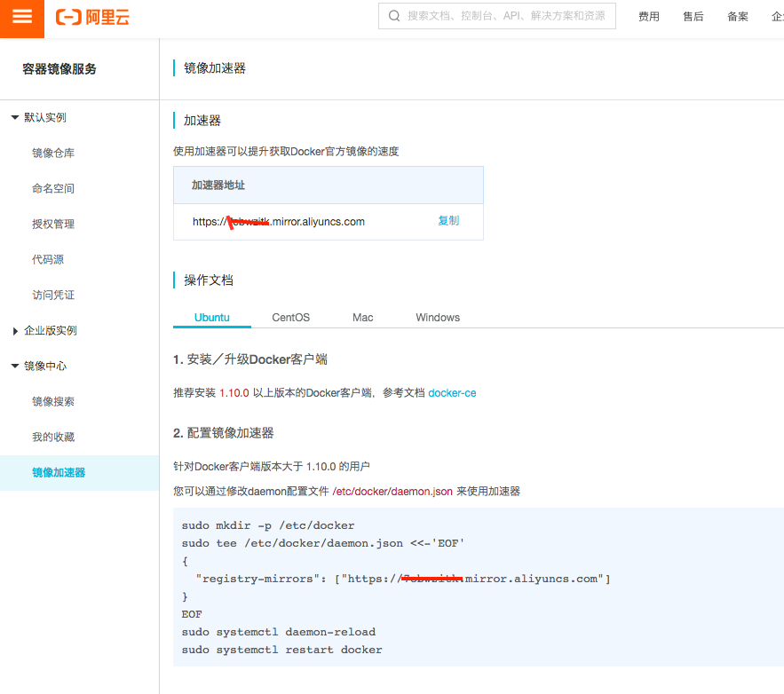
Task: Click the 'sudo systemctl restart docker' line
Action: pyautogui.click(x=281, y=650)
